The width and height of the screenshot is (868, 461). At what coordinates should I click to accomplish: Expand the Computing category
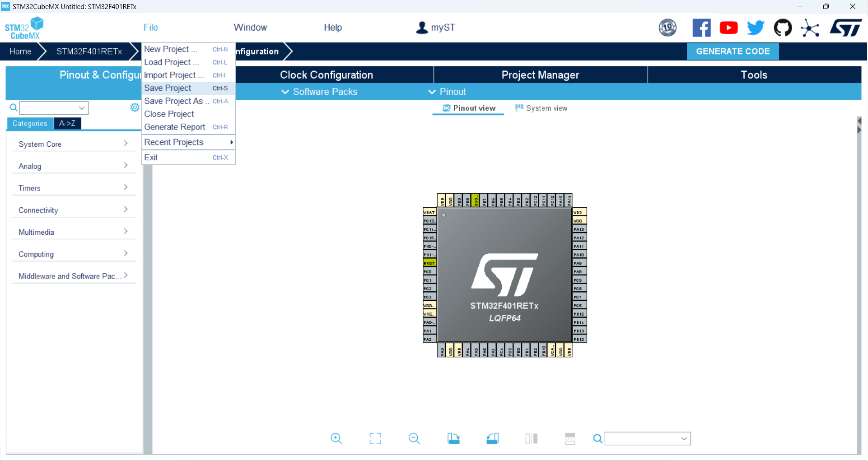[74, 254]
